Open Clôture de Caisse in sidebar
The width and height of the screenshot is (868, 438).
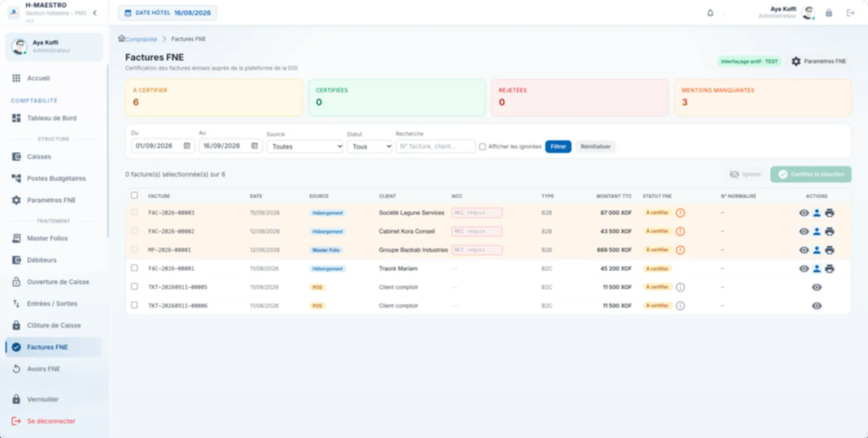(54, 325)
